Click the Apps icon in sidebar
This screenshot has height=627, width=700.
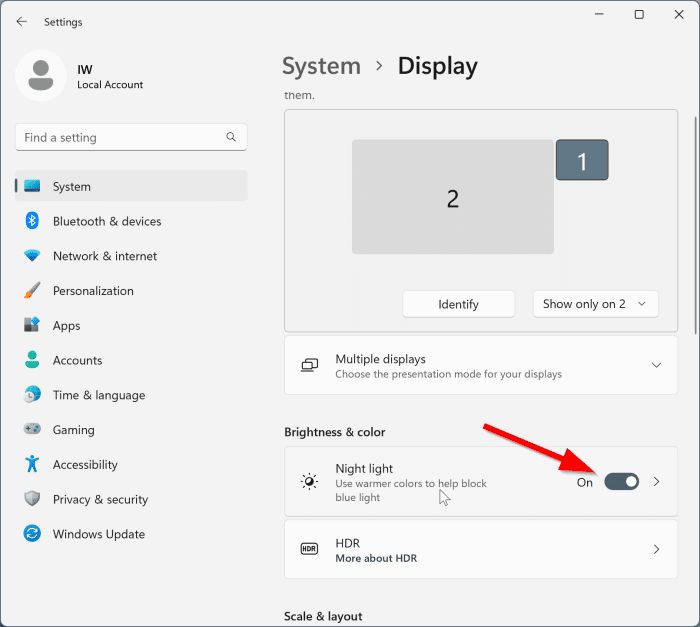(x=32, y=325)
